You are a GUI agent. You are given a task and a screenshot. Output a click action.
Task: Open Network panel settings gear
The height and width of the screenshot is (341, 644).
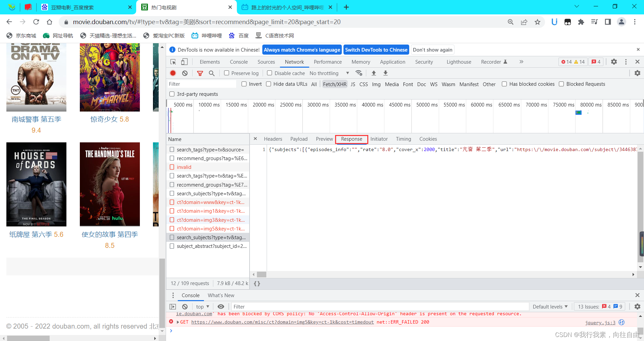637,73
